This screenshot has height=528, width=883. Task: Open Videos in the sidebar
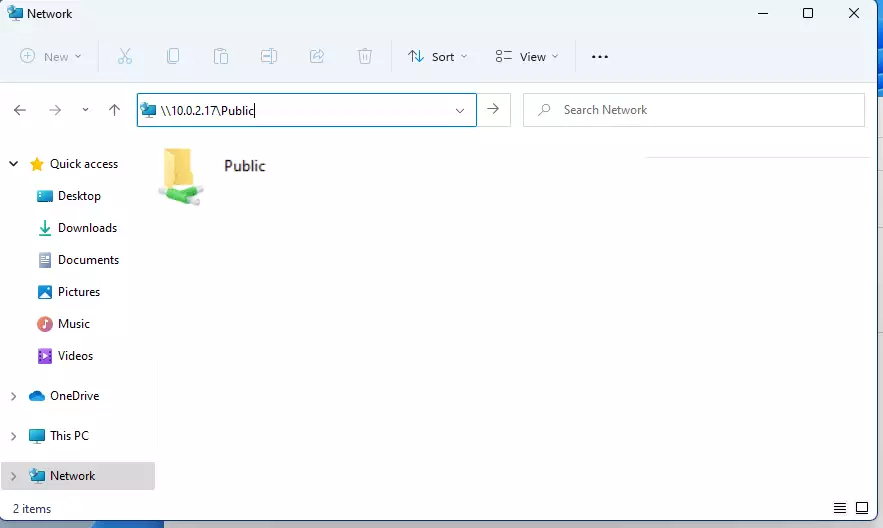tap(75, 356)
